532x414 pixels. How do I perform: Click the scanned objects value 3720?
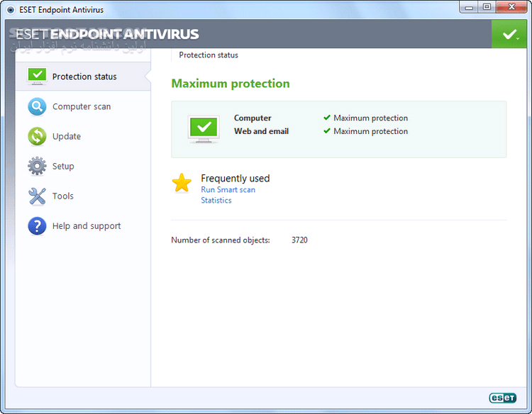tap(299, 240)
